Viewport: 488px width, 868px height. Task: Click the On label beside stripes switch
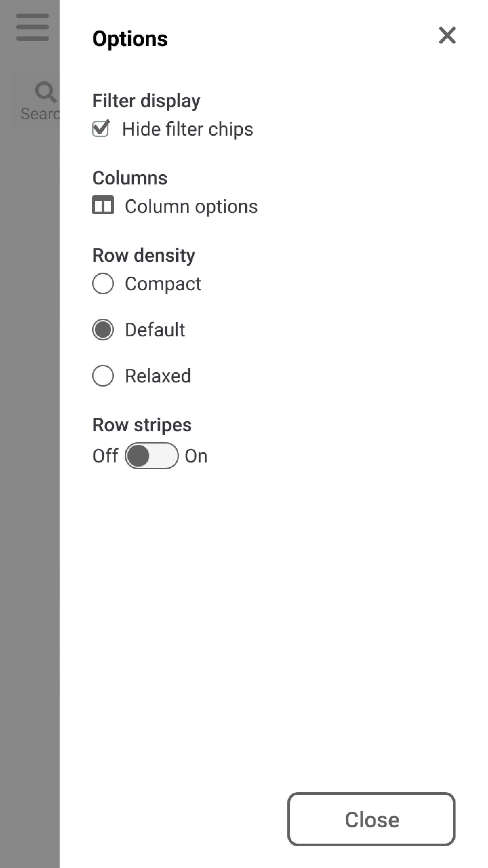(x=196, y=456)
